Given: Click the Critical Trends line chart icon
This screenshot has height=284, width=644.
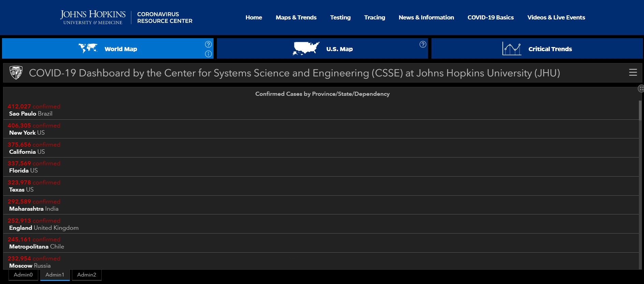Looking at the screenshot, I should (x=511, y=49).
